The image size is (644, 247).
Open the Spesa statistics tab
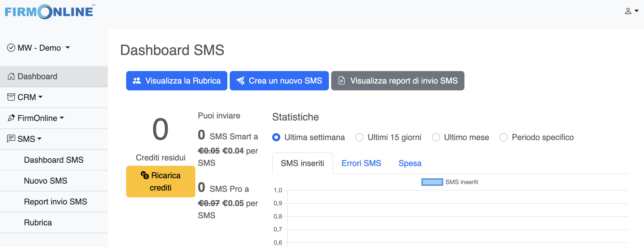pyautogui.click(x=410, y=163)
